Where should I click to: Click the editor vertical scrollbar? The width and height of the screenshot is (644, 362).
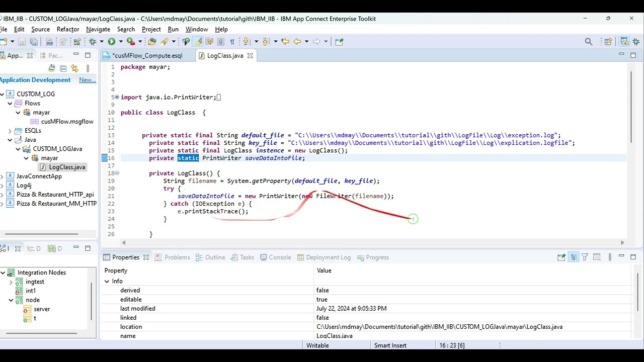[630, 107]
